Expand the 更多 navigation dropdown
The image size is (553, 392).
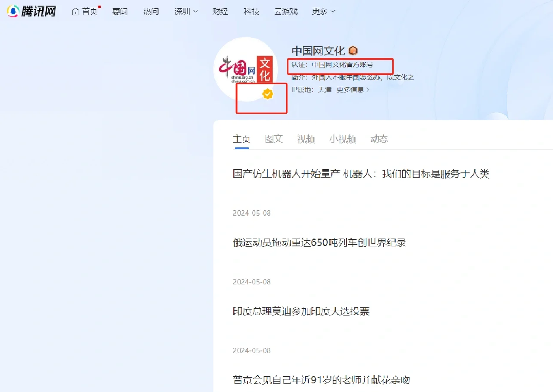tap(324, 12)
